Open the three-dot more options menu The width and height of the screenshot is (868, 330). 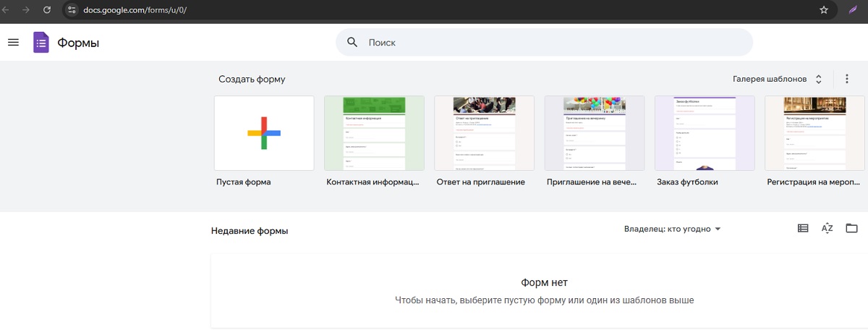click(846, 79)
